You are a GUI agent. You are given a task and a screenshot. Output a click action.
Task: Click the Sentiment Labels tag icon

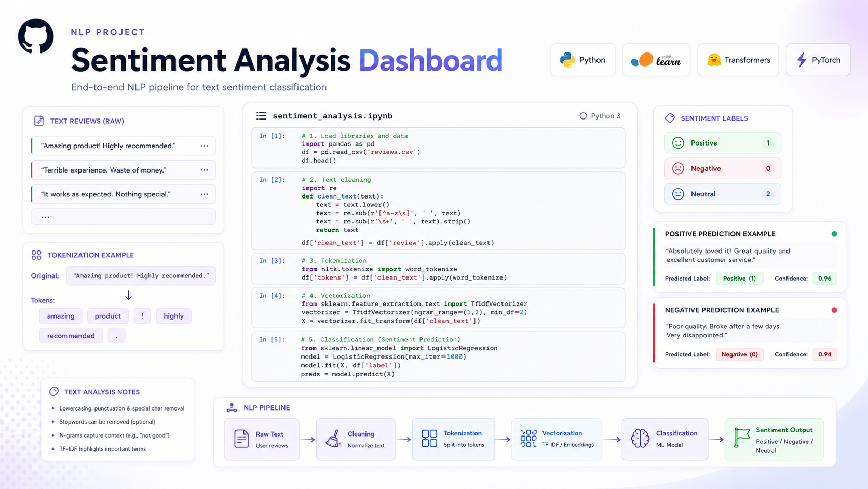coord(670,118)
